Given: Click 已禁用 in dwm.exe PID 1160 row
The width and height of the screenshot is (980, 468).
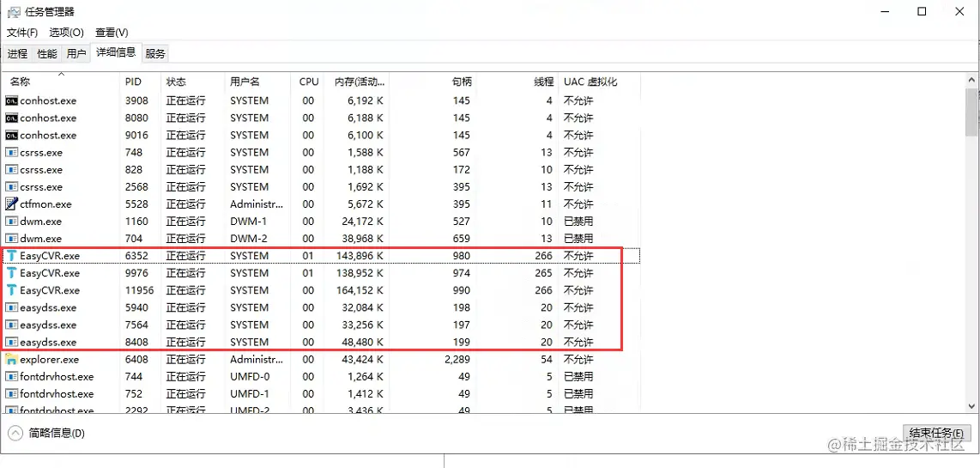Looking at the screenshot, I should point(578,222).
